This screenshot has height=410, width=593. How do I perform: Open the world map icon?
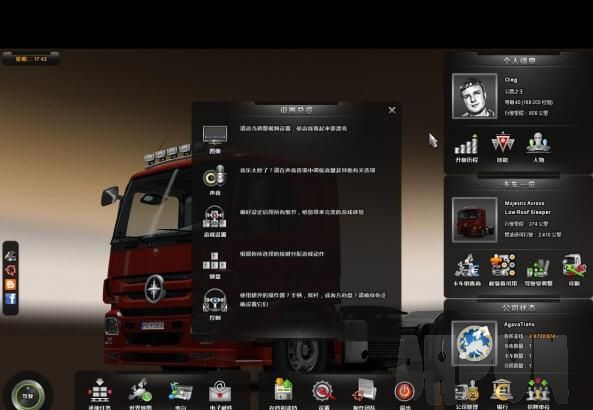point(140,390)
